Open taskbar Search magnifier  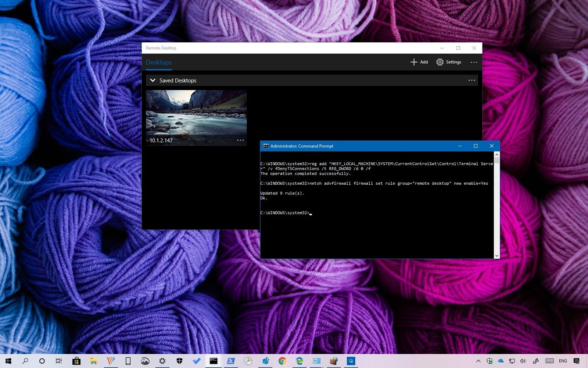25,361
